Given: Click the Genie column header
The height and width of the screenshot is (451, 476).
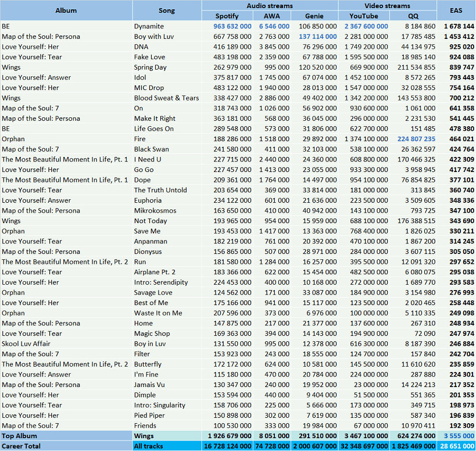Looking at the screenshot, I should (314, 16).
